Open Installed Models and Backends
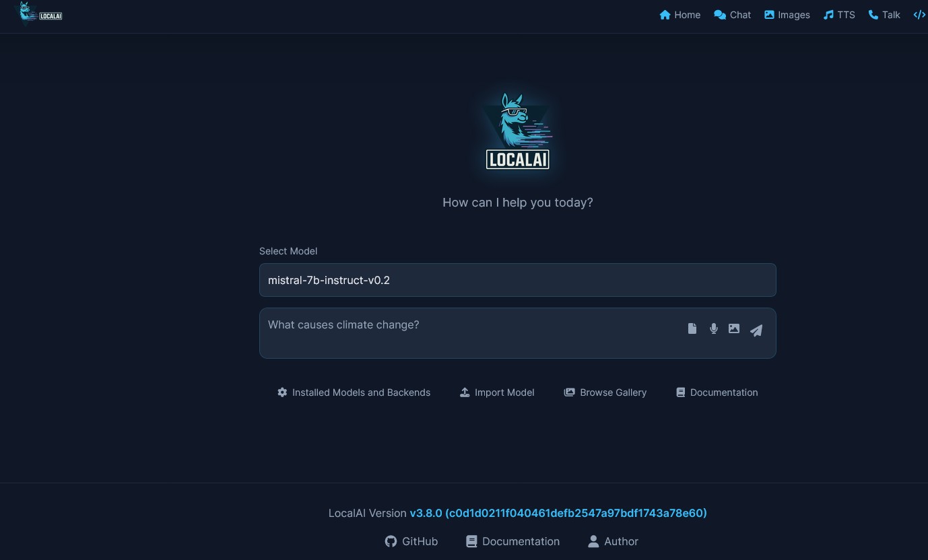The image size is (928, 560). (354, 392)
